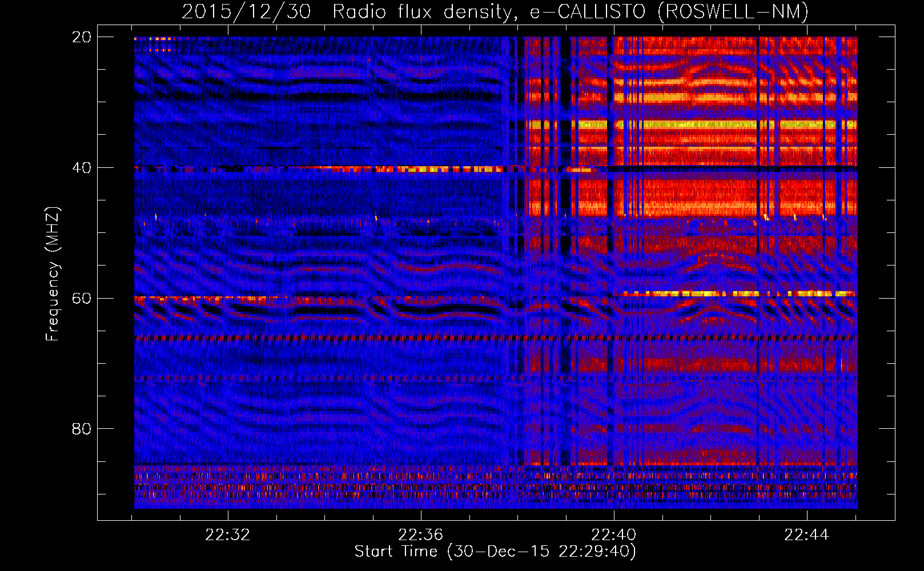Click the 22:40 time tick label

tap(614, 535)
